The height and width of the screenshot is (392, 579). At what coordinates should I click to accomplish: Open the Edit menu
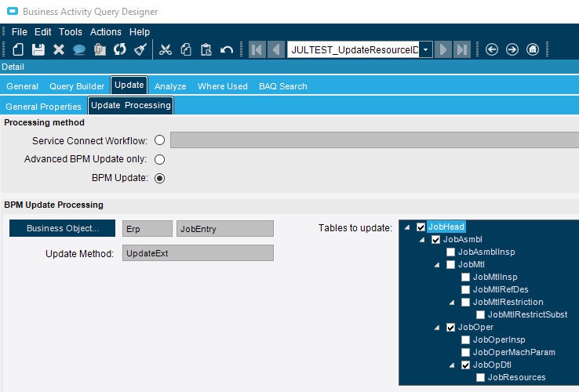pos(43,32)
